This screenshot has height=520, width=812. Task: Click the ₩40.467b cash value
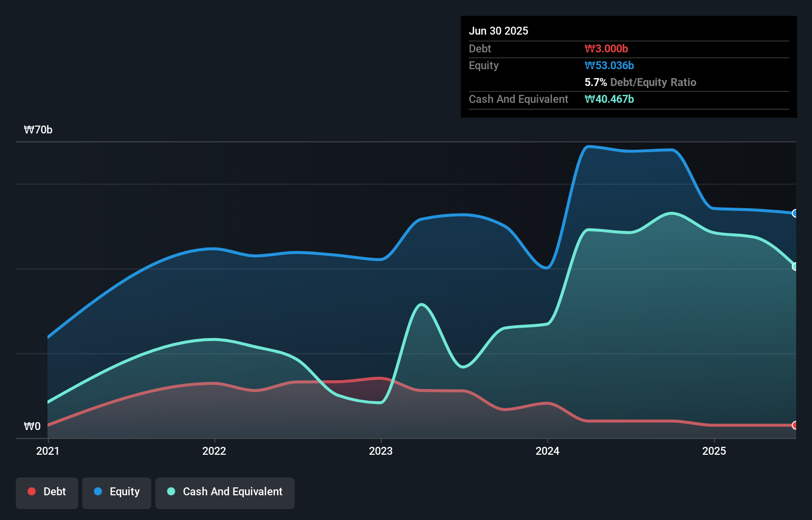pos(609,99)
